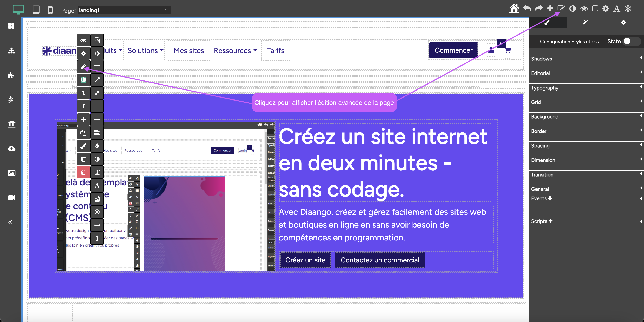Image resolution: width=644 pixels, height=322 pixels.
Task: Click the red trash delete button
Action: (x=83, y=172)
